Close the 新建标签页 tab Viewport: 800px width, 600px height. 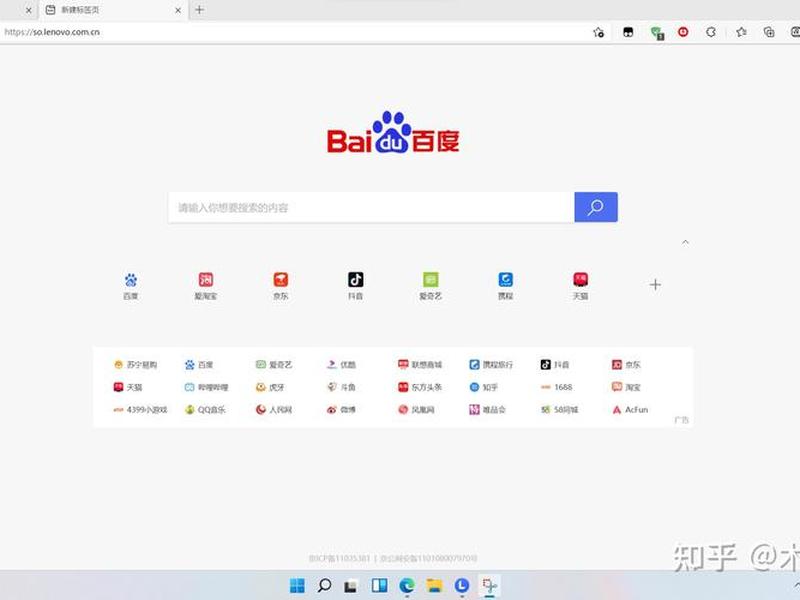point(178,10)
